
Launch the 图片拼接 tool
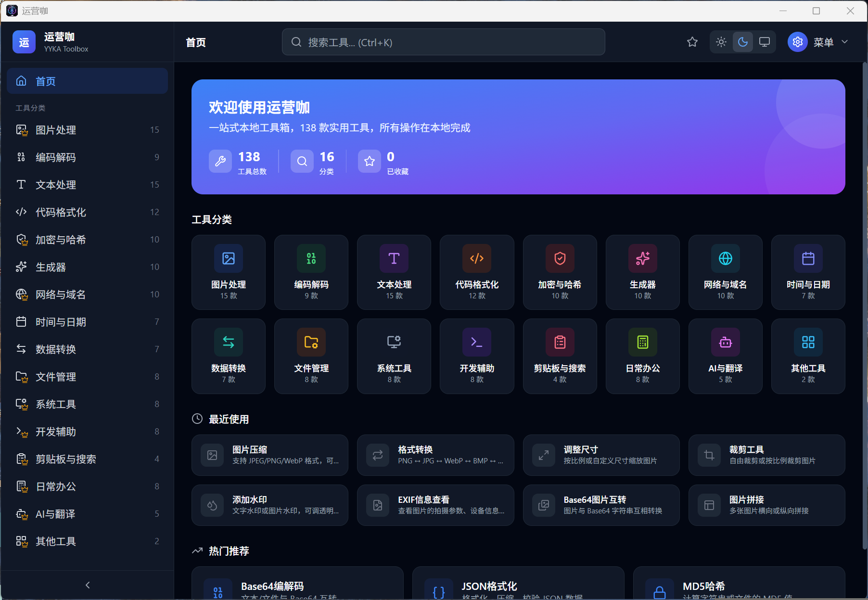[767, 505]
